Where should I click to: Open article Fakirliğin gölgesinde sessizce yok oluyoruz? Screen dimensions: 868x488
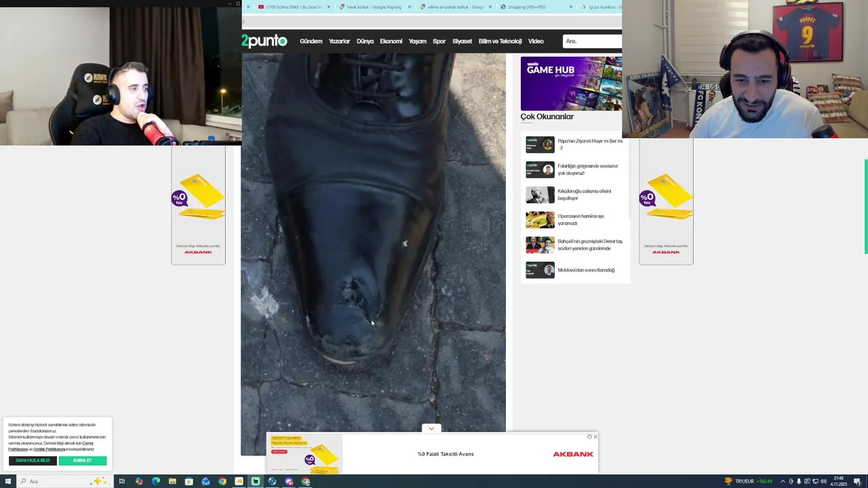click(588, 169)
